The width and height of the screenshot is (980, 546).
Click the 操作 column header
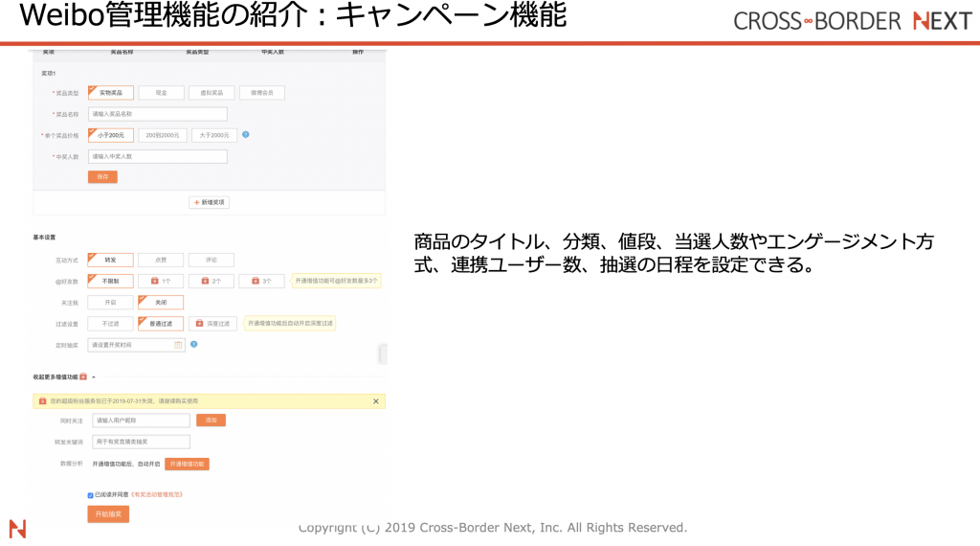click(x=358, y=52)
